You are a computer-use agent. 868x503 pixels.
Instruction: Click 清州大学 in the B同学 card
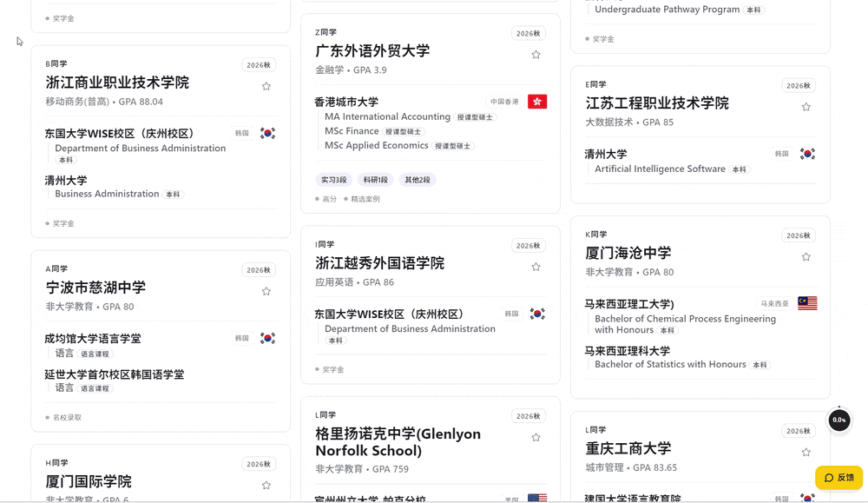tap(66, 181)
